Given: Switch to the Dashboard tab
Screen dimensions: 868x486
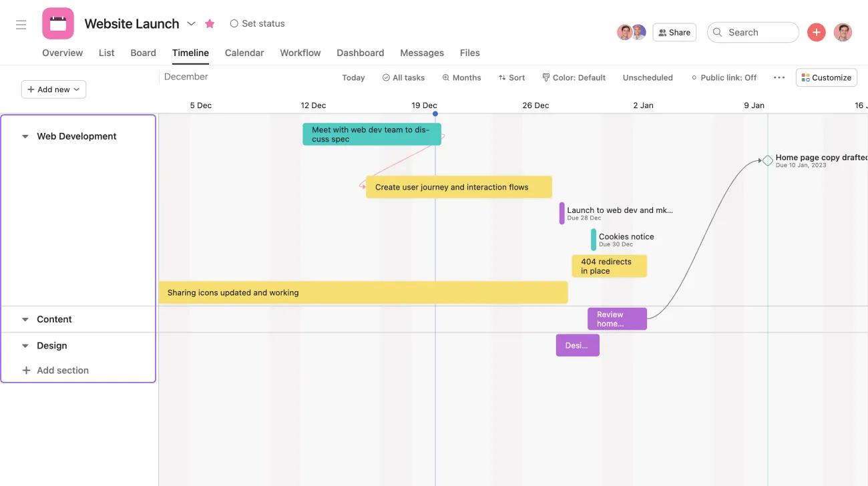Looking at the screenshot, I should click(x=360, y=53).
